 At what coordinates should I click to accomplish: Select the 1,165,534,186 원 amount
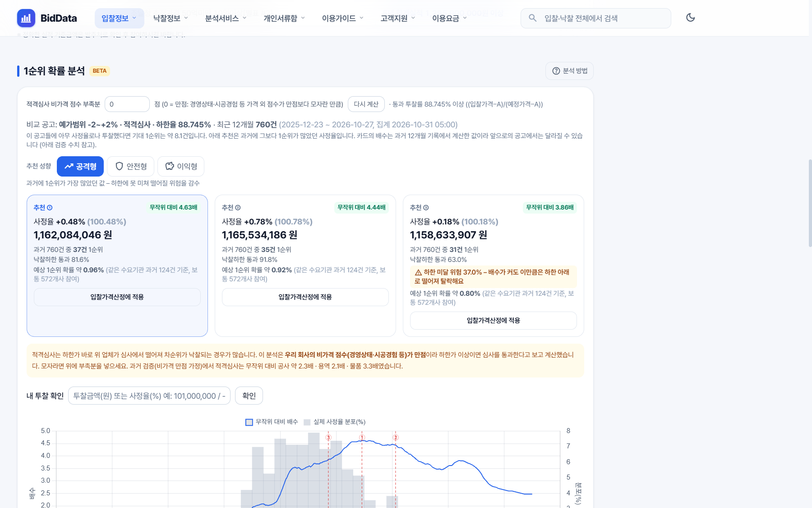coord(260,235)
